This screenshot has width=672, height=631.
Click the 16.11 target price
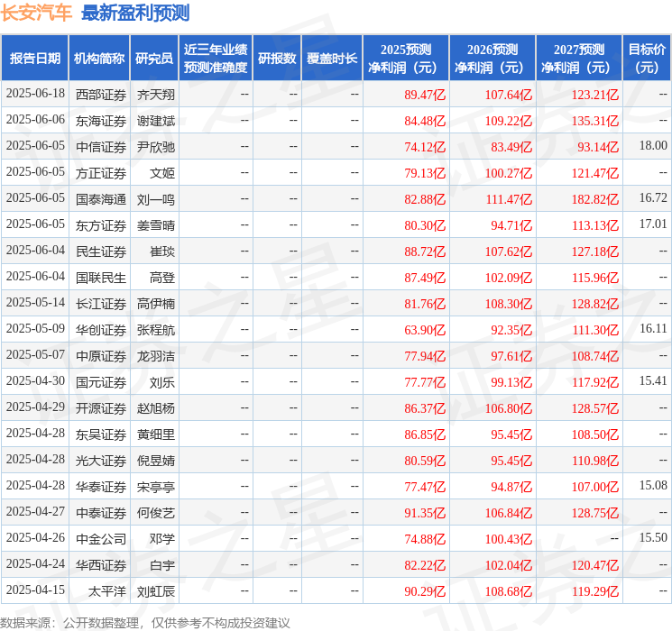click(653, 328)
